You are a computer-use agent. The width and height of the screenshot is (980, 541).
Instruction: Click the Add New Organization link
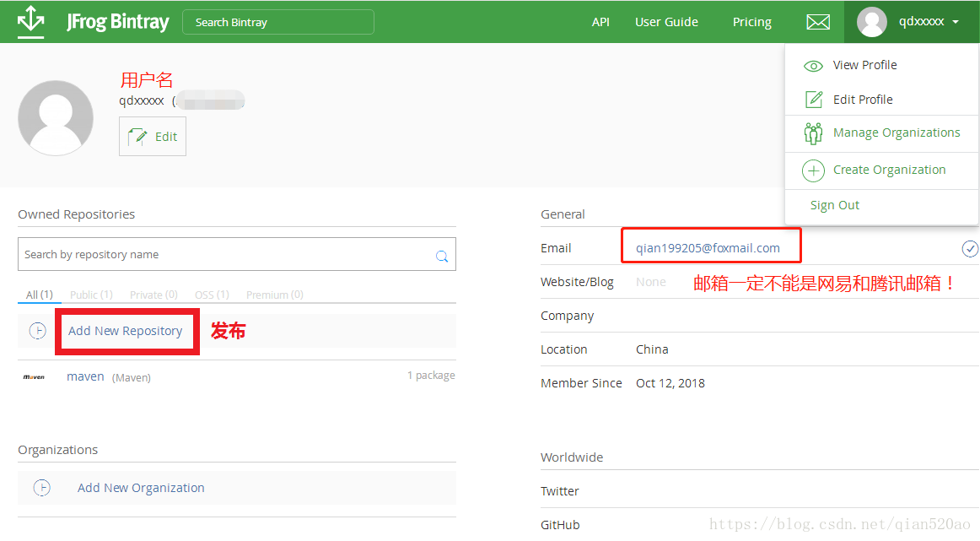[x=141, y=488]
